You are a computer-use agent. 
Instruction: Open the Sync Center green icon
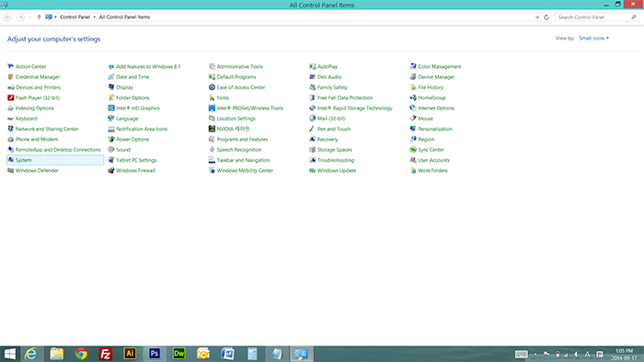tap(413, 150)
